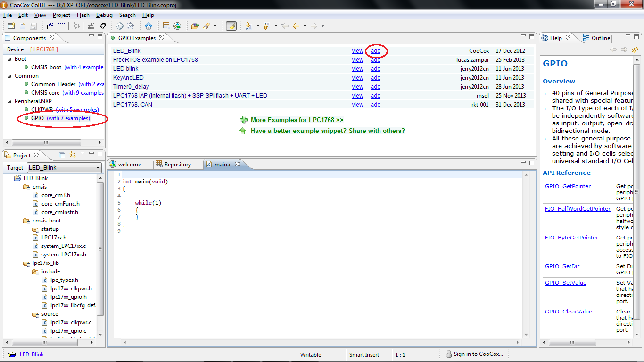Viewport: 644px width, 362px height.
Task: Click the Flash Erase toolbar icon
Action: (102, 26)
